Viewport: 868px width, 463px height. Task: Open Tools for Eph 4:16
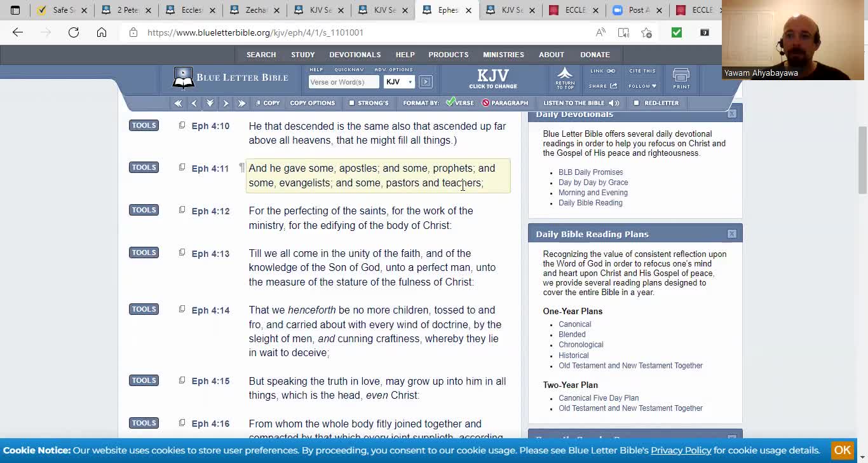tap(144, 423)
